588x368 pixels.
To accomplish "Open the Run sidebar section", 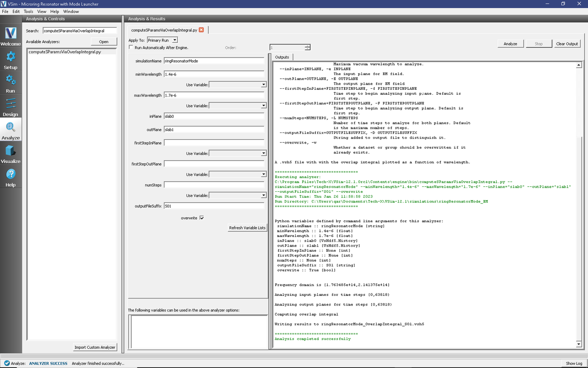I will 11,83.
